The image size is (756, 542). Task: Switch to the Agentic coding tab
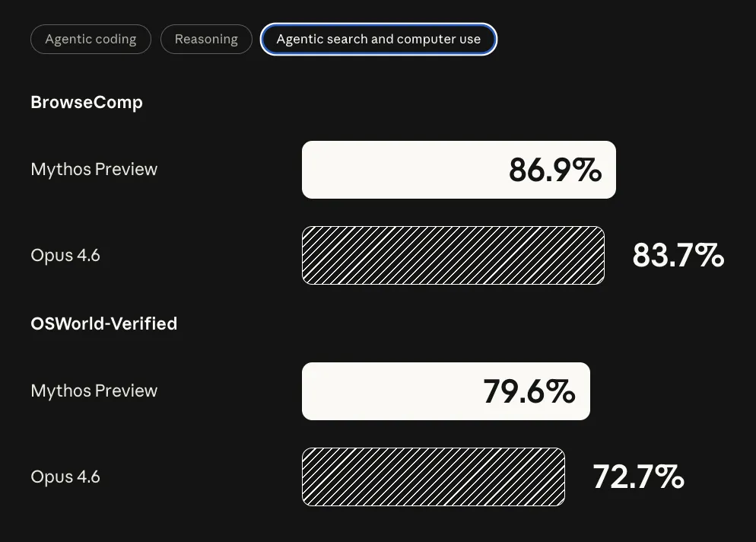[91, 40]
